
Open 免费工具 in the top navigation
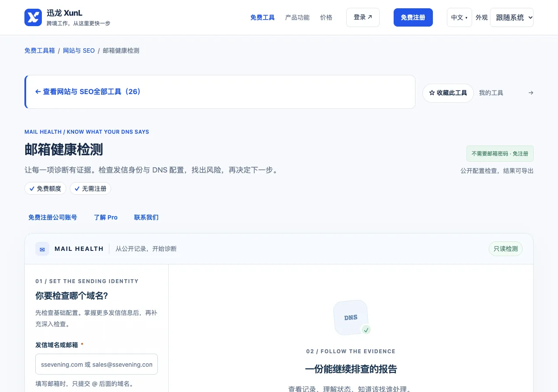pos(262,17)
